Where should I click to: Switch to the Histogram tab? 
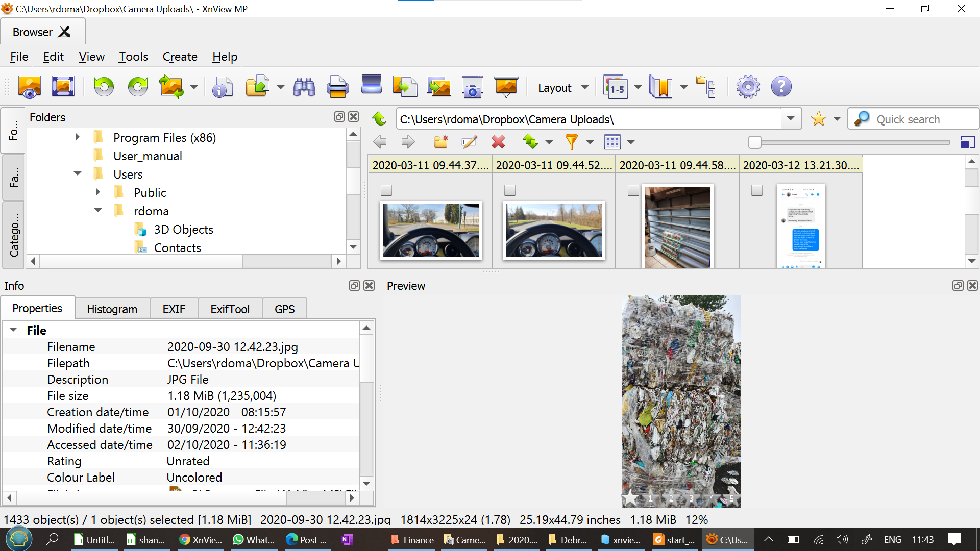112,309
